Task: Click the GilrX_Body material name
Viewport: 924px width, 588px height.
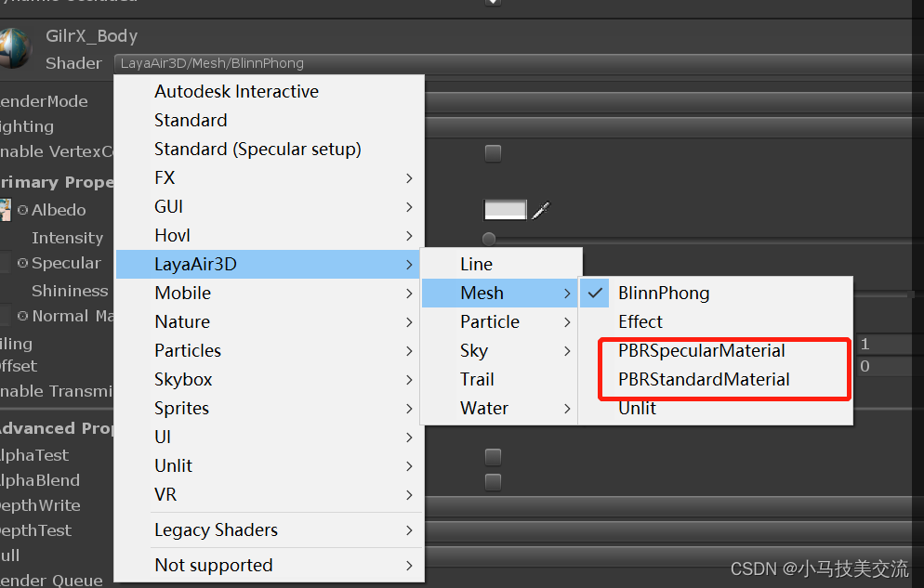Action: point(91,36)
